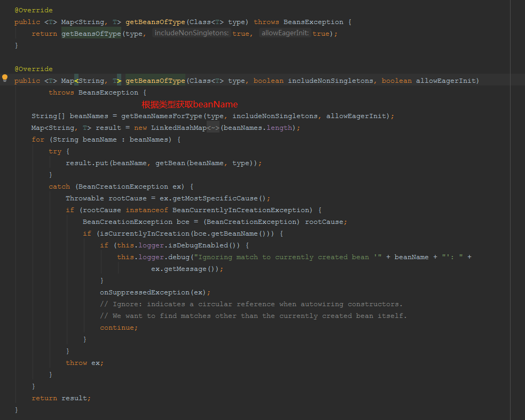
Task: Click the yellow intention lightbulb icon
Action: (4, 78)
